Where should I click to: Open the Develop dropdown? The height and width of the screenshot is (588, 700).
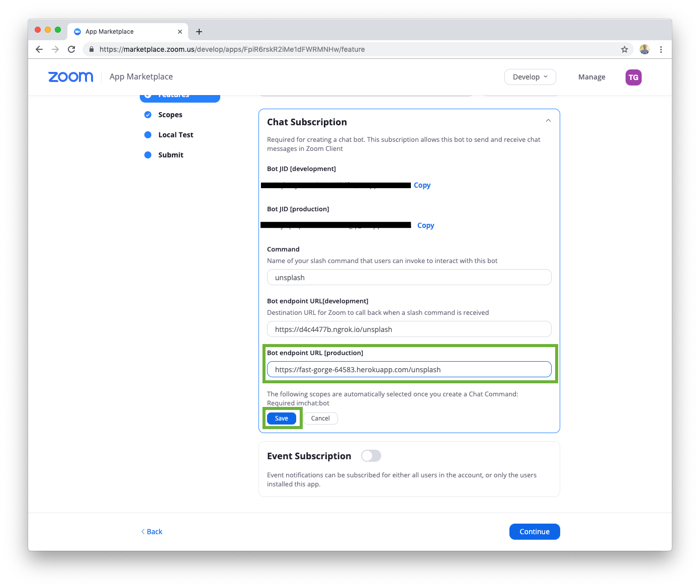pyautogui.click(x=530, y=77)
